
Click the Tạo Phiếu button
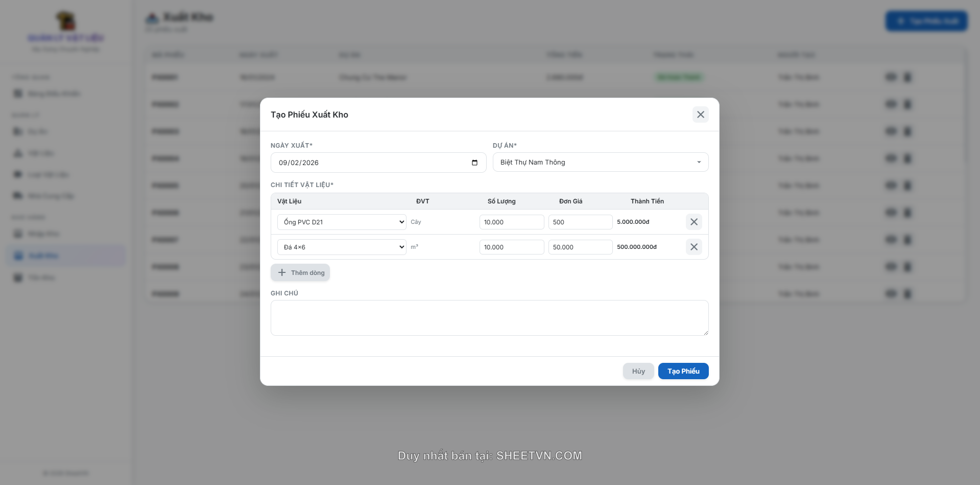tap(683, 371)
